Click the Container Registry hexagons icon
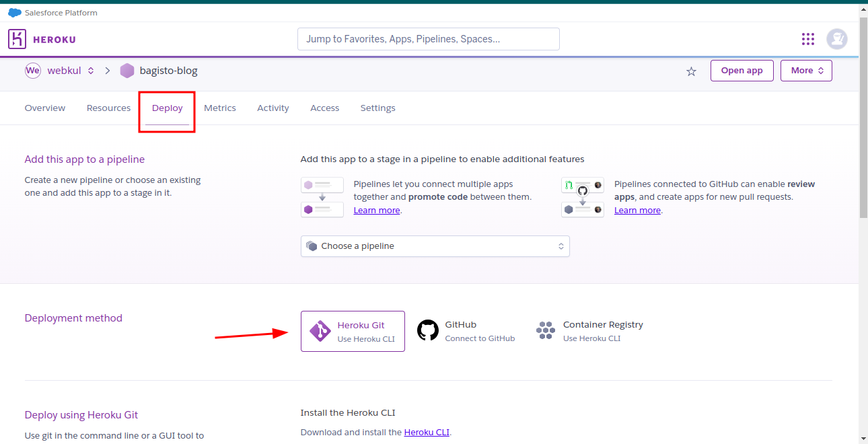The height and width of the screenshot is (444, 868). tap(545, 330)
